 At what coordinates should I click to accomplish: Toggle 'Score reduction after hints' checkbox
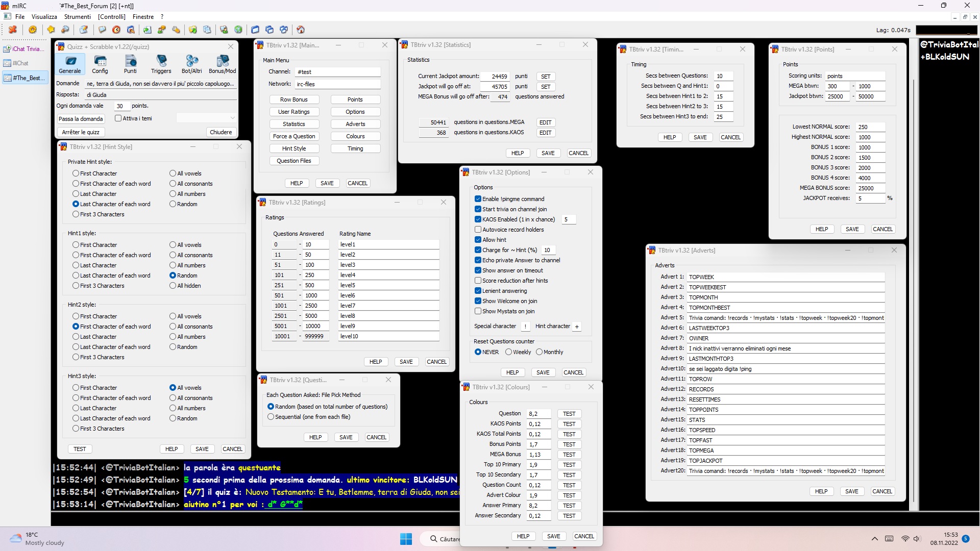pyautogui.click(x=478, y=281)
